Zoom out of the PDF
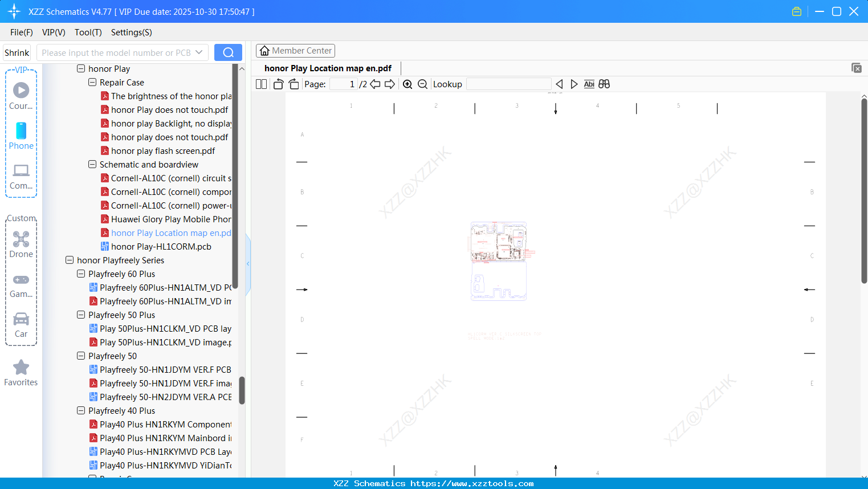 tap(422, 84)
